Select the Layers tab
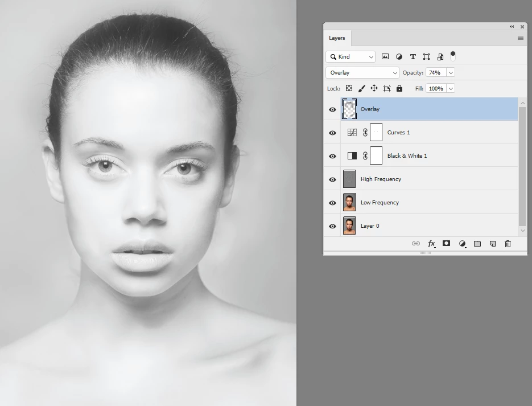 337,38
